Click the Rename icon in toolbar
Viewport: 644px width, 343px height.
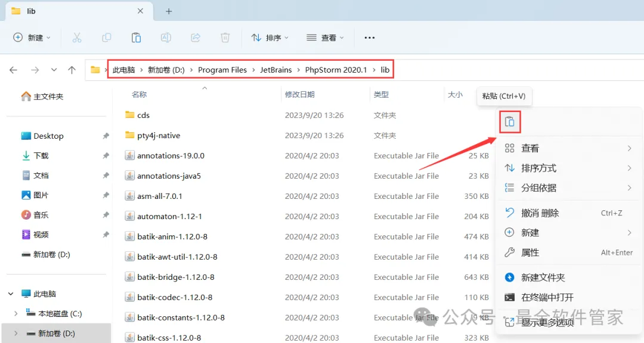(x=166, y=38)
